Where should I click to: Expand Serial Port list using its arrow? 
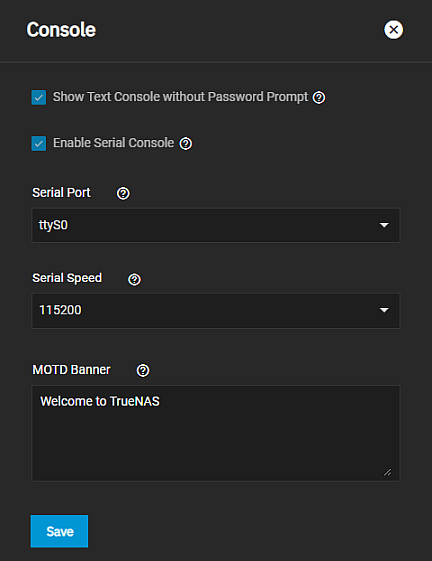[x=384, y=225]
